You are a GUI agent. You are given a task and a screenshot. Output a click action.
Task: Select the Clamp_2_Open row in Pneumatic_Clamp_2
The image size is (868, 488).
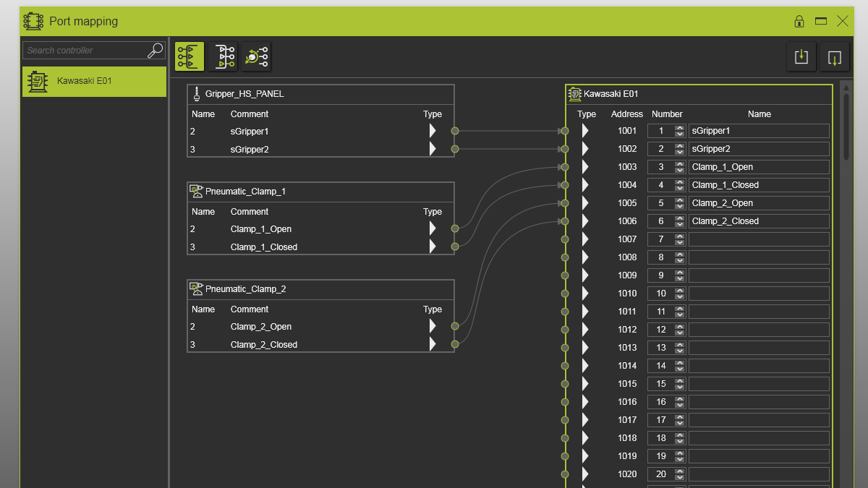point(320,327)
